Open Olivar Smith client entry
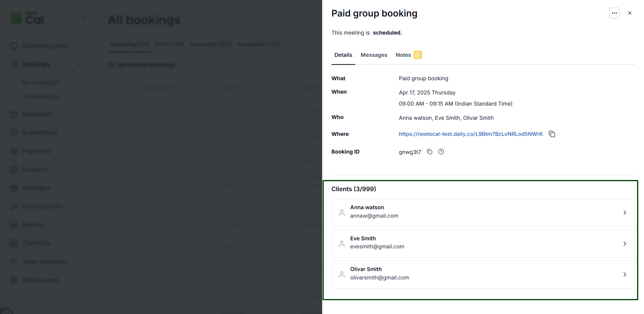The image size is (644, 314). coord(483,274)
